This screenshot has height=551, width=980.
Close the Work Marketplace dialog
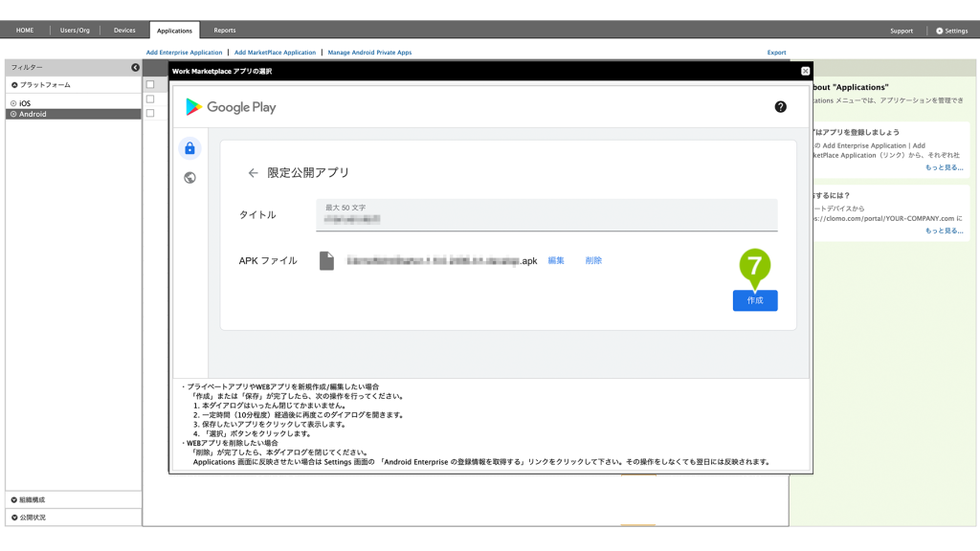[x=806, y=71]
